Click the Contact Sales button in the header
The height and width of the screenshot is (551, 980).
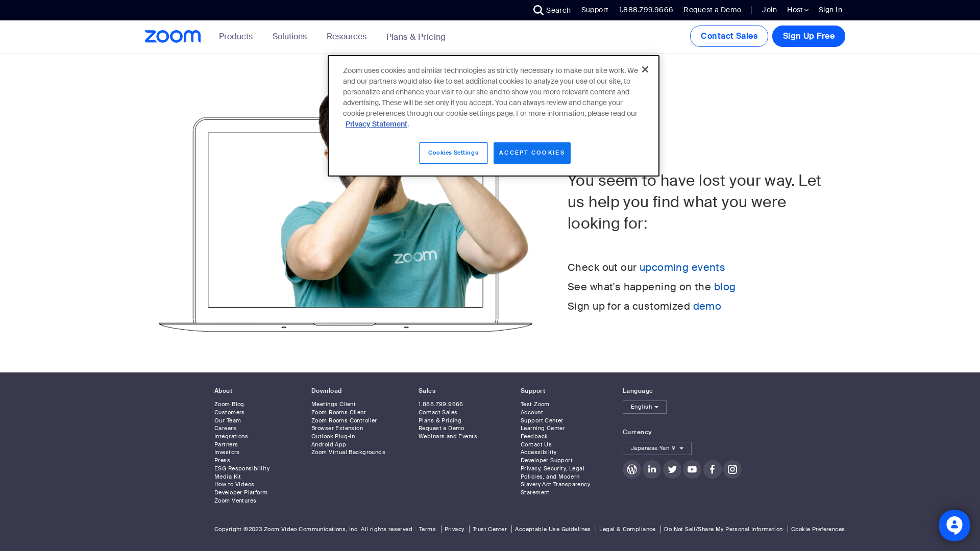coord(729,36)
